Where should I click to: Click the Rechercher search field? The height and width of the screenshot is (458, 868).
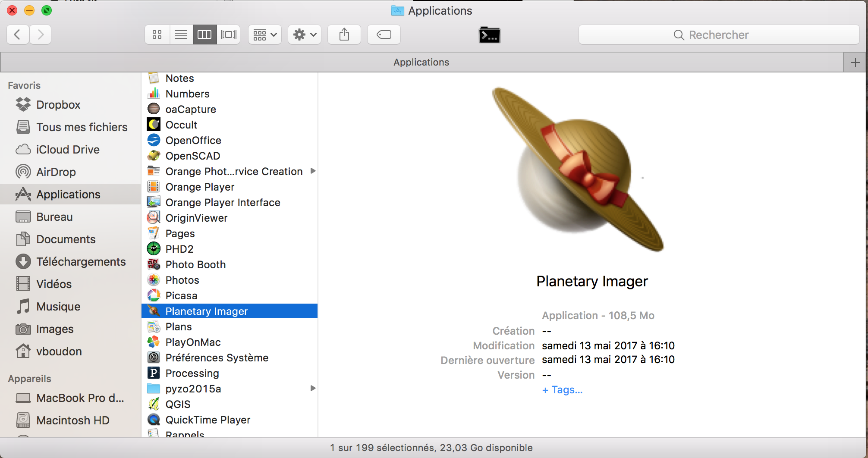click(718, 35)
